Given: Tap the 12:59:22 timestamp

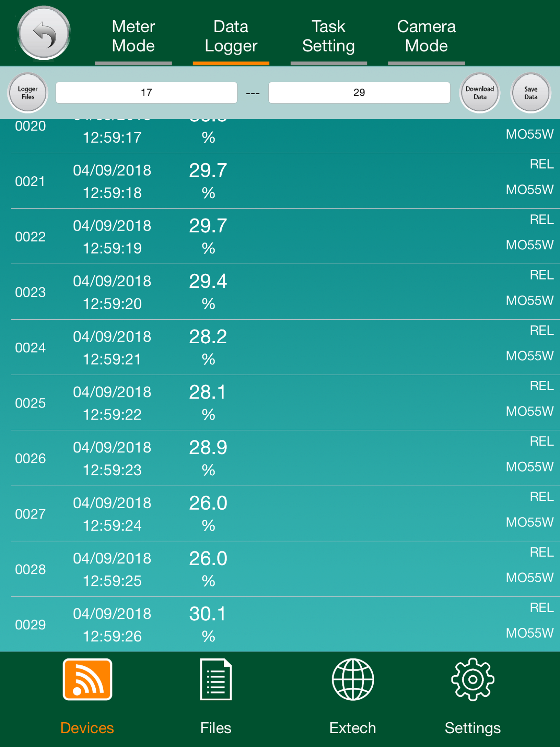Looking at the screenshot, I should 112,414.
